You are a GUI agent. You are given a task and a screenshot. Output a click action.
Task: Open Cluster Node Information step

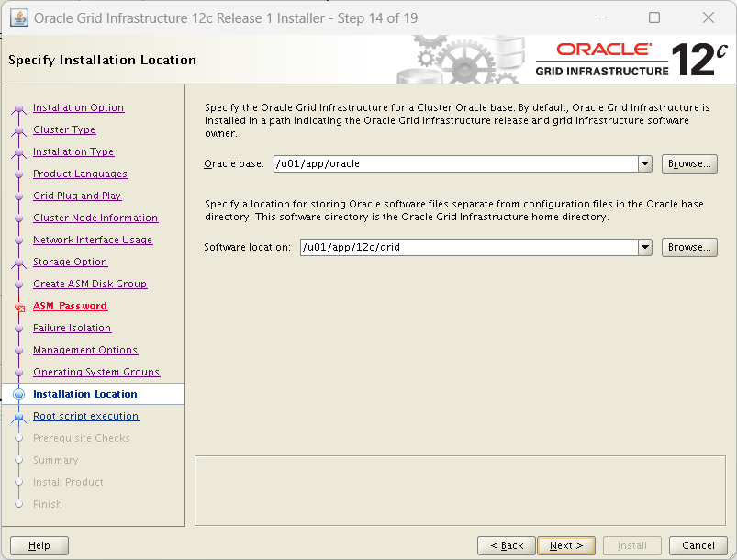(95, 218)
